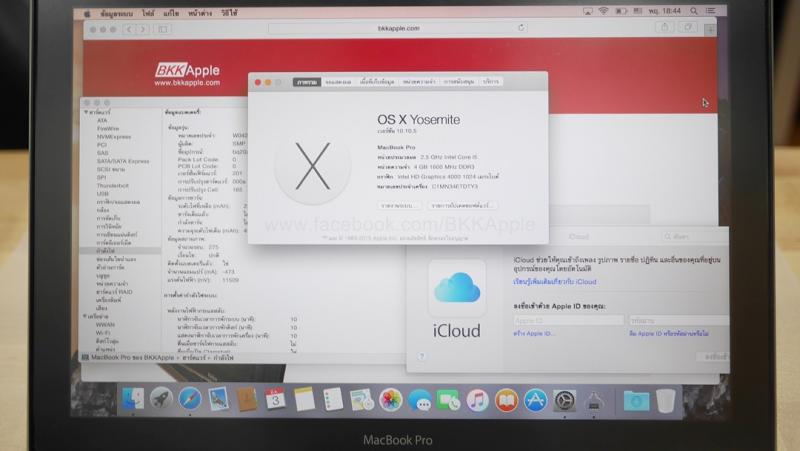The height and width of the screenshot is (451, 800).
Task: Click Software Update button in About This Mac
Action: (x=462, y=205)
